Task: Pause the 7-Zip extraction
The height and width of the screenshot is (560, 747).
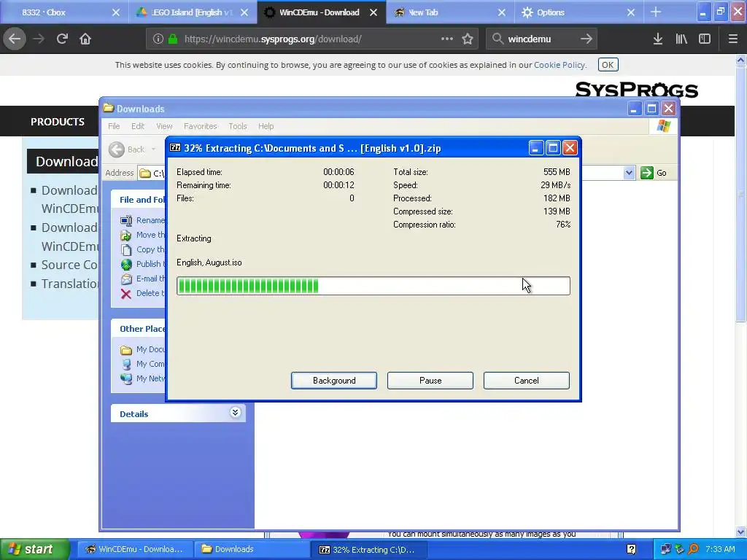Action: [x=430, y=381]
